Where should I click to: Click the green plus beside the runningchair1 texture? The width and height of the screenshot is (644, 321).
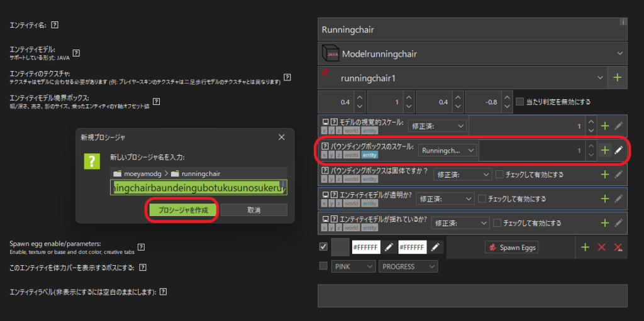[x=617, y=78]
